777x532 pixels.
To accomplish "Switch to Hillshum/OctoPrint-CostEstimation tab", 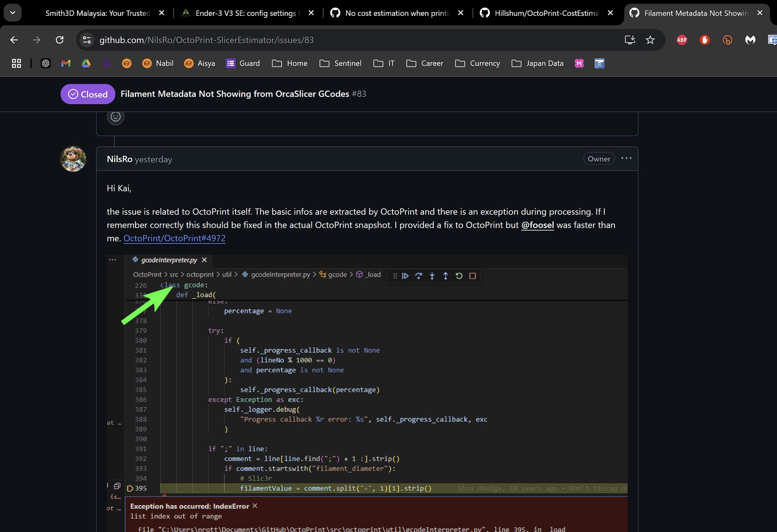I will (x=546, y=13).
